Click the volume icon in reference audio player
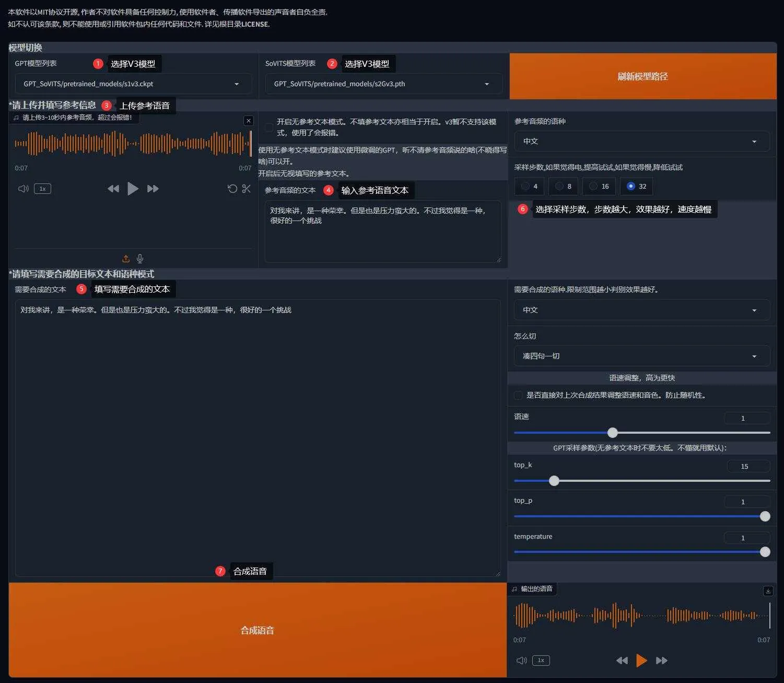The image size is (784, 683). (24, 189)
